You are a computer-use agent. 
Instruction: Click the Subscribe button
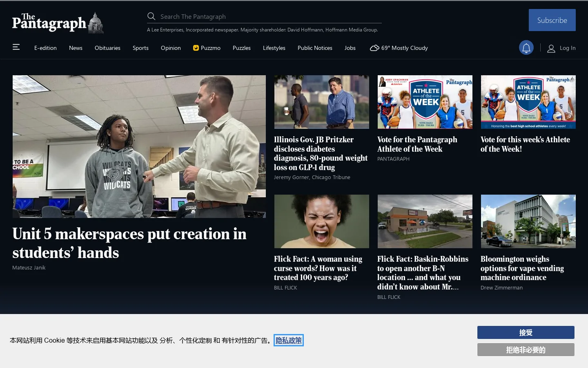pyautogui.click(x=552, y=20)
